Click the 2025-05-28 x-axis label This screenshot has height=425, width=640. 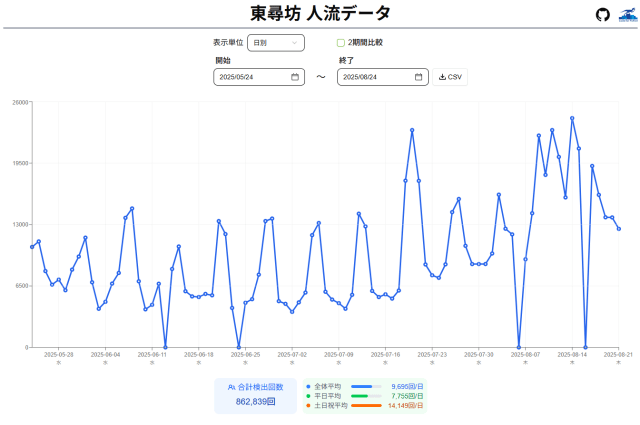[59, 355]
